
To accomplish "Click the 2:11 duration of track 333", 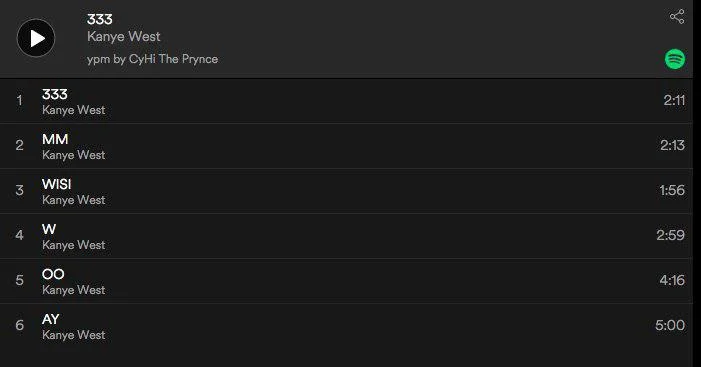I will [x=674, y=100].
